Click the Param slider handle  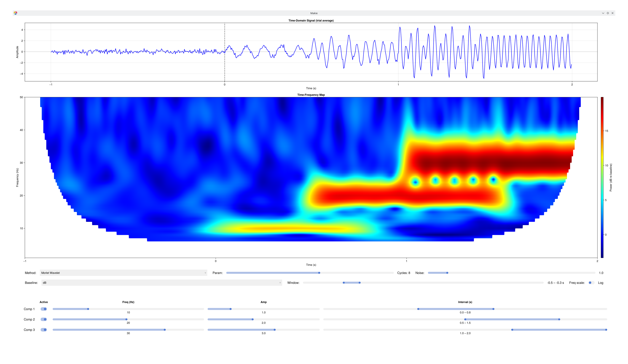coord(319,273)
